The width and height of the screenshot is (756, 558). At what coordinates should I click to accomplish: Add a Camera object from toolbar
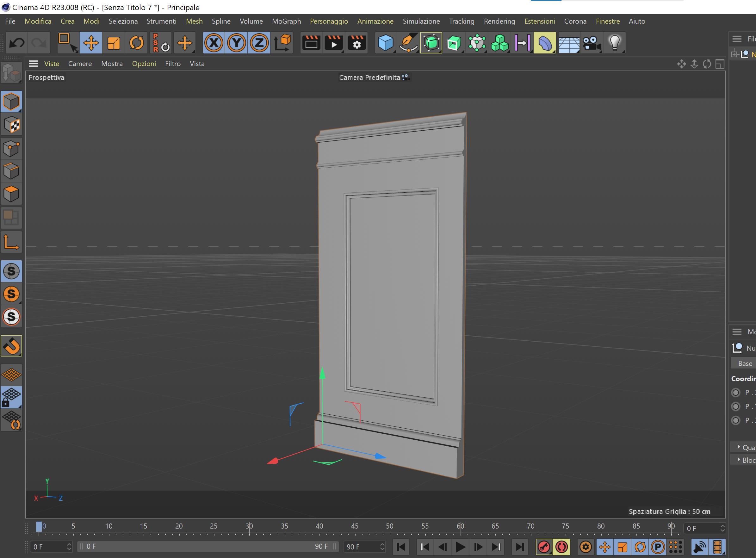(x=591, y=43)
